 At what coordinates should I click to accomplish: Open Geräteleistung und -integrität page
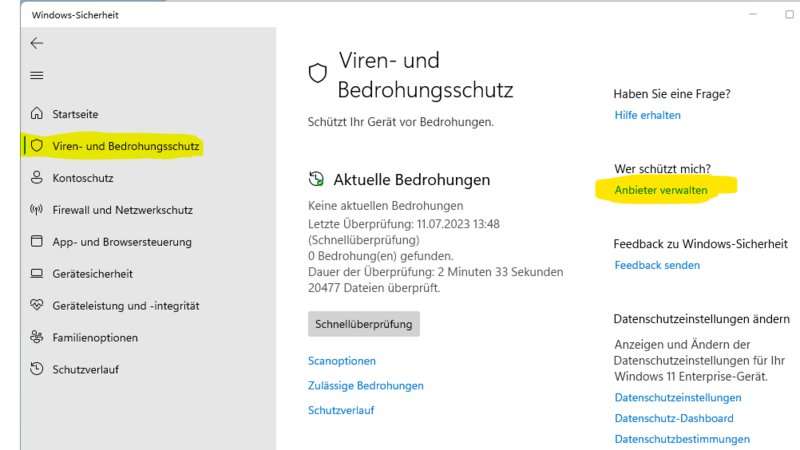coord(126,305)
